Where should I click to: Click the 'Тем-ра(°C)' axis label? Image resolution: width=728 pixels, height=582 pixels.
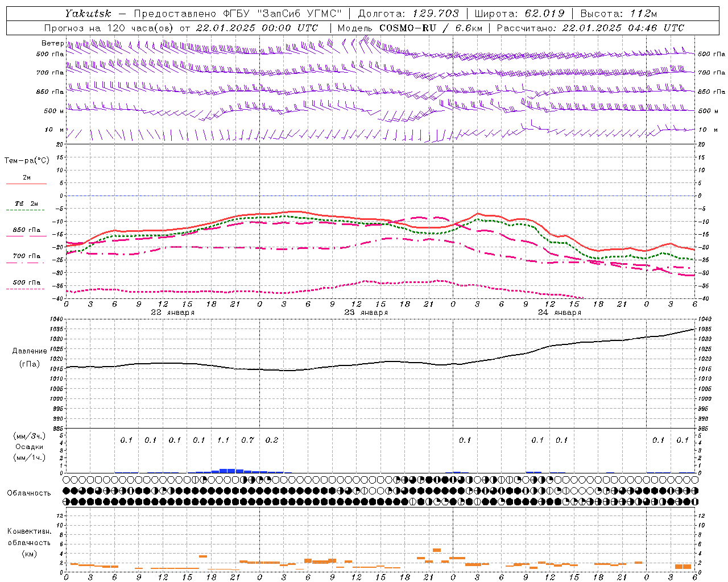pos(27,161)
